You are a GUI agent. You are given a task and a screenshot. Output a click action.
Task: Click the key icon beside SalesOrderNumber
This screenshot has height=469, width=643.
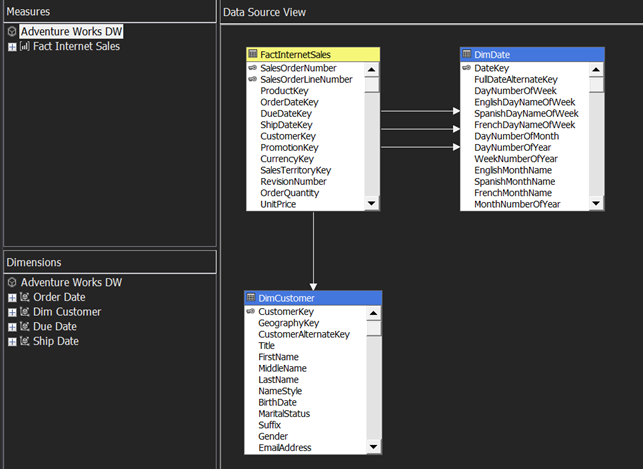coord(253,68)
